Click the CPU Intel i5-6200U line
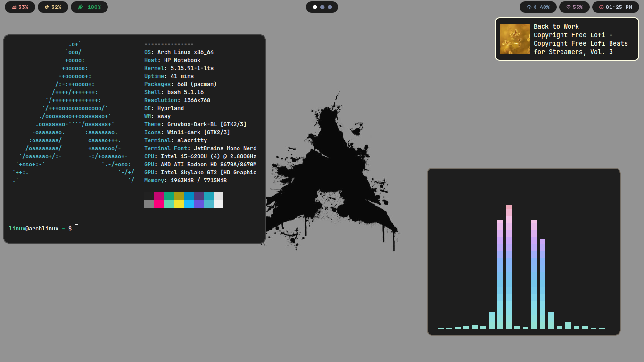The image size is (644, 362). [200, 156]
